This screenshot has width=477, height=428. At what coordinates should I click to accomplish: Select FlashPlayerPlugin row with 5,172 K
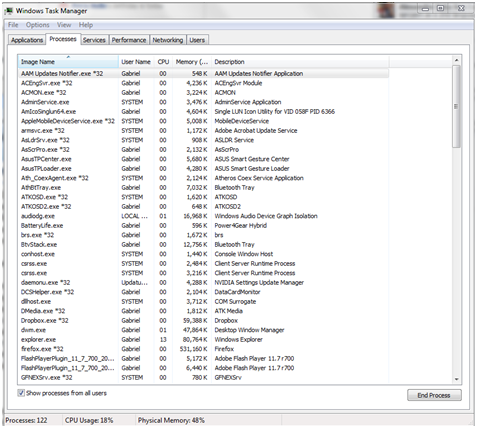tap(203, 358)
